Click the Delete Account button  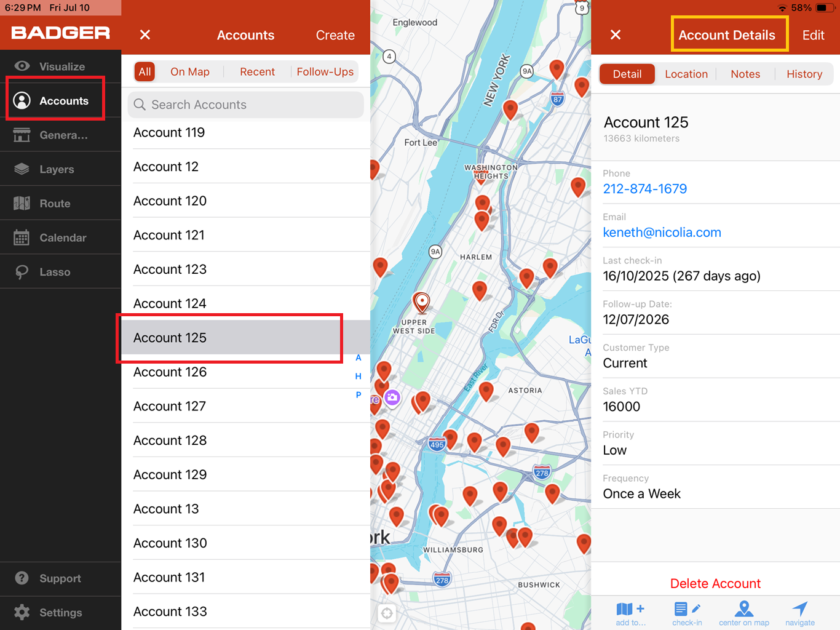715,583
